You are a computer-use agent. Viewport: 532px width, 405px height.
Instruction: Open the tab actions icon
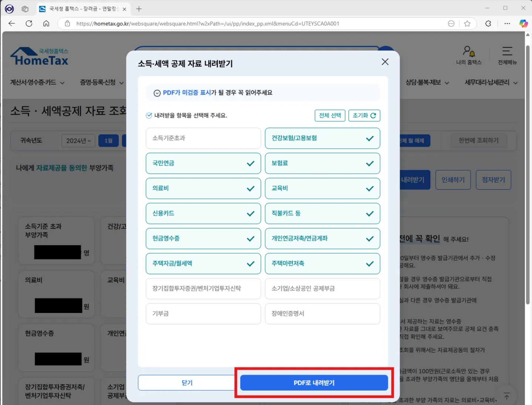click(25, 9)
